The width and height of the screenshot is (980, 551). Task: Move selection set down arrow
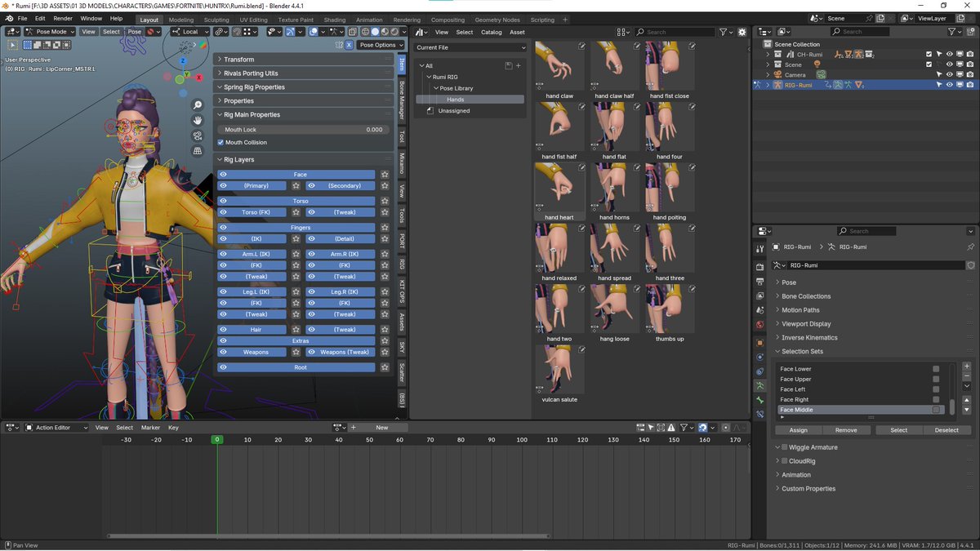tap(967, 409)
